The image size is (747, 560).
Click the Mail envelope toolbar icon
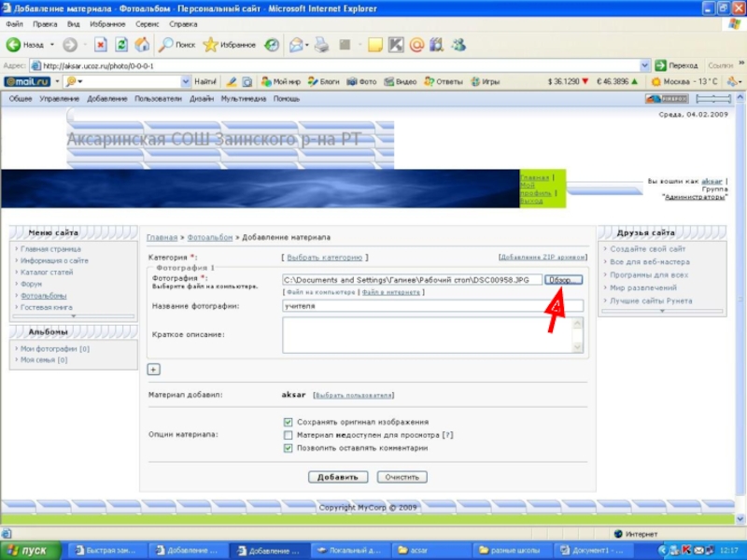click(296, 45)
